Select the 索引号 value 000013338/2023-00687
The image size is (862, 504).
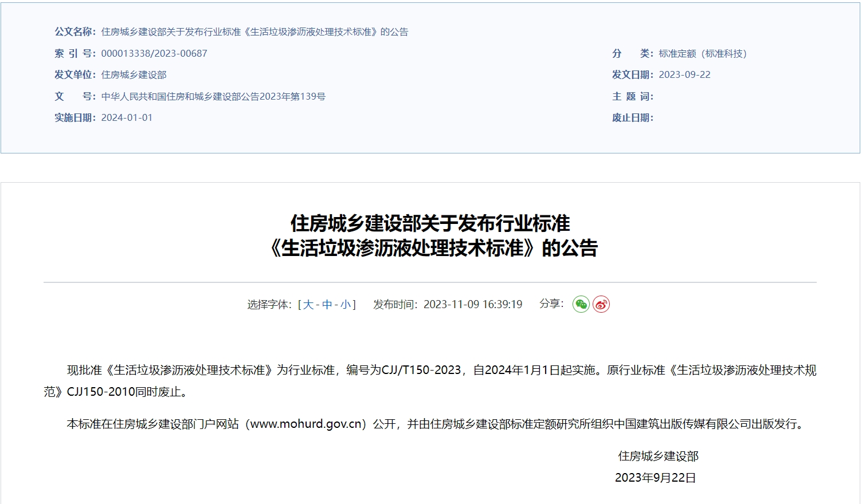(x=154, y=53)
